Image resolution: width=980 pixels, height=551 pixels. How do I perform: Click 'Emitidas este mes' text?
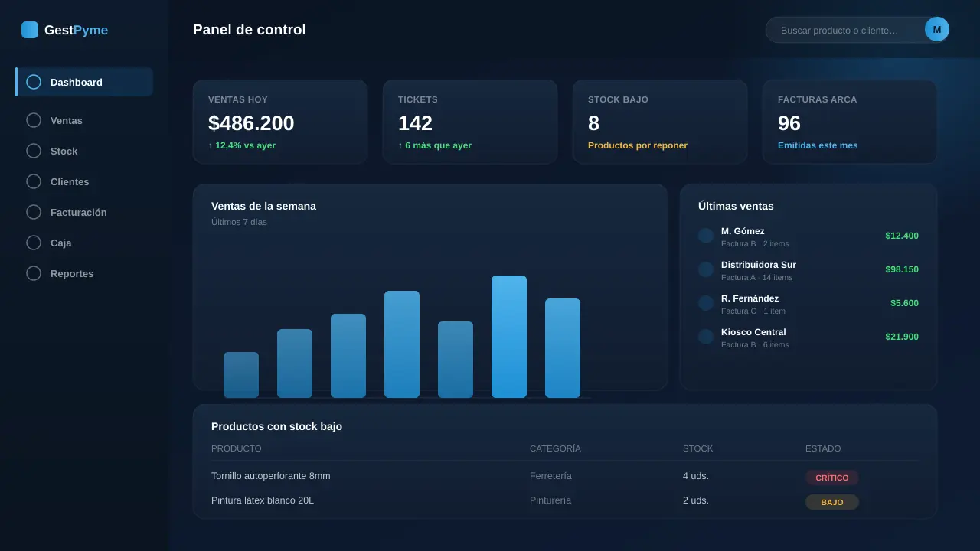(818, 145)
